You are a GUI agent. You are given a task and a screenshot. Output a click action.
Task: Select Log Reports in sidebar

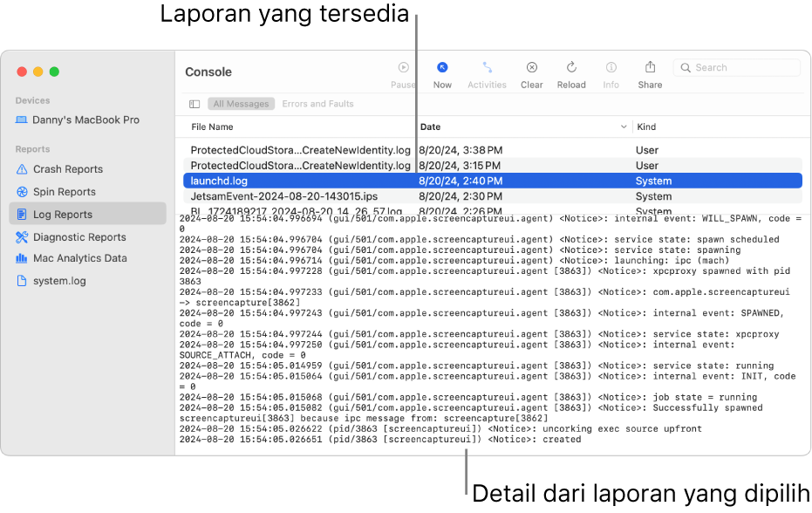(x=87, y=214)
